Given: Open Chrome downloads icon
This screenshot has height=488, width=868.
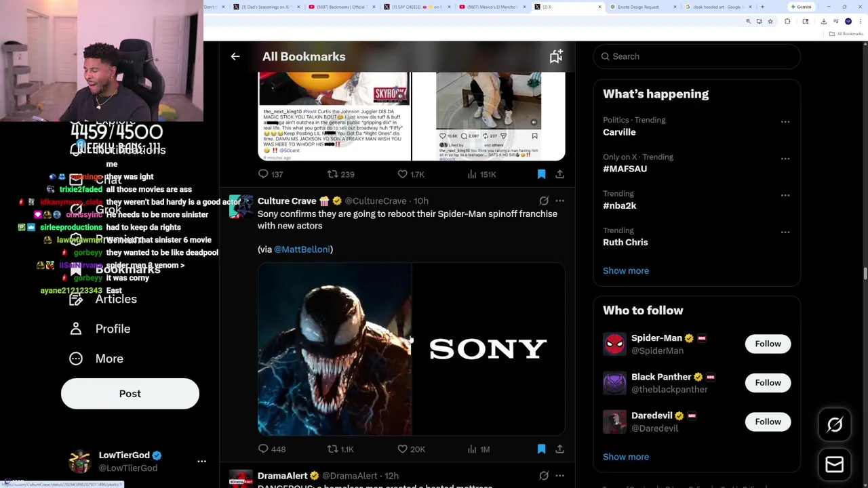Looking at the screenshot, I should coord(823,22).
